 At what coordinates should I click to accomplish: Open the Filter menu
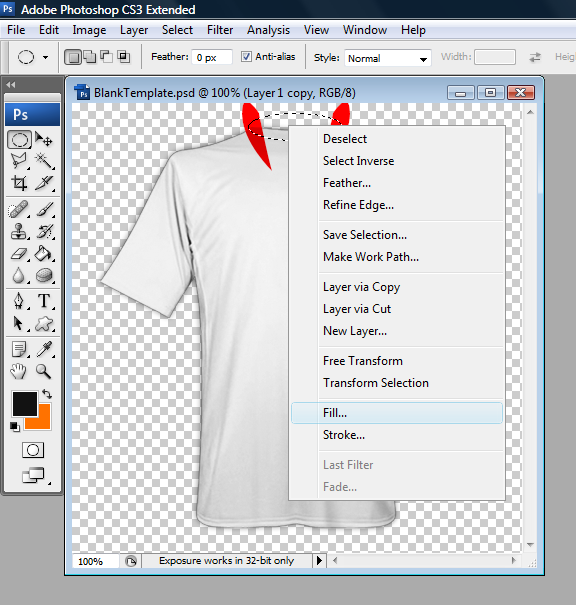coord(220,30)
